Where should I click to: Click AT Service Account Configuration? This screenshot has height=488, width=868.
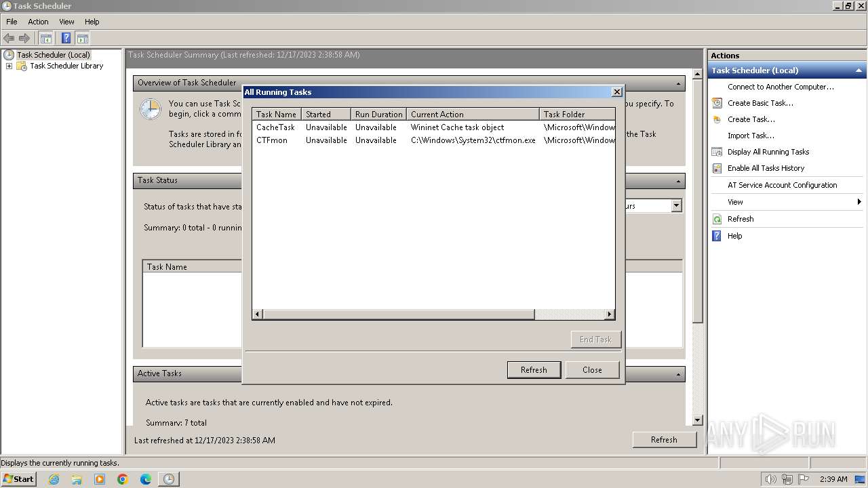tap(782, 185)
